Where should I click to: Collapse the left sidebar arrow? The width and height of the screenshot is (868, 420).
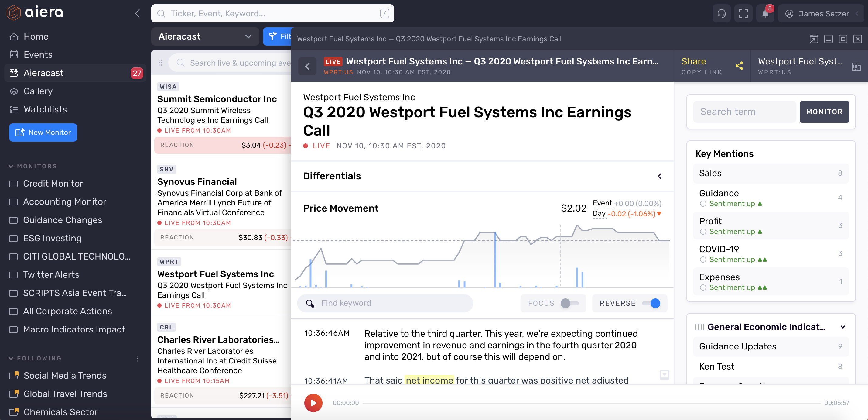137,13
